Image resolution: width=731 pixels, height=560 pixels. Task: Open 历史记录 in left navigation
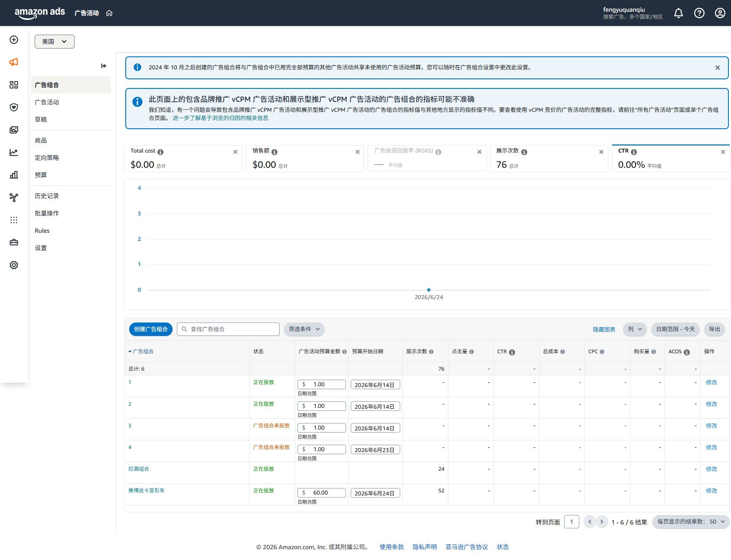coord(47,196)
